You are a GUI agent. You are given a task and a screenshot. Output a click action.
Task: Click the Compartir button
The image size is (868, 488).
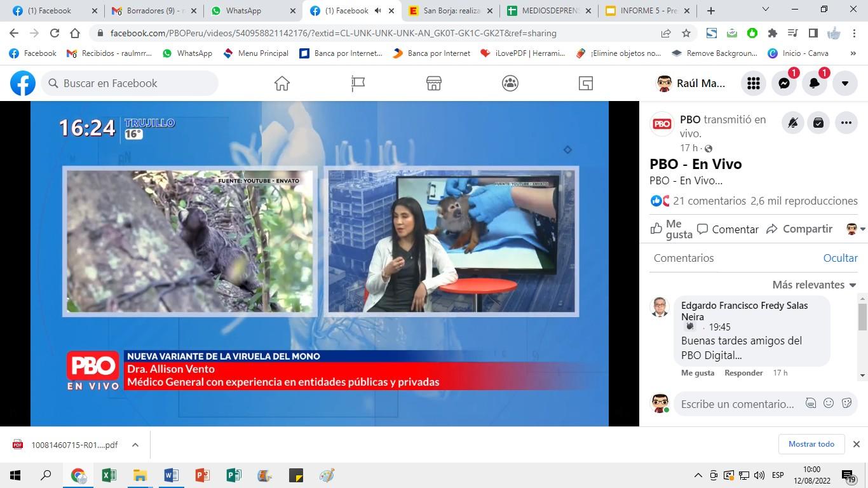tap(799, 229)
